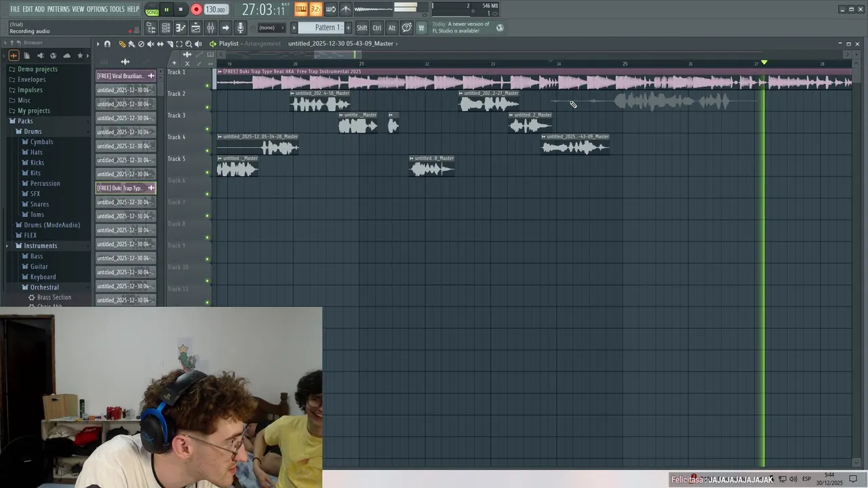Mute Track 1 with its green switch
The width and height of the screenshot is (868, 488).
pos(207,85)
